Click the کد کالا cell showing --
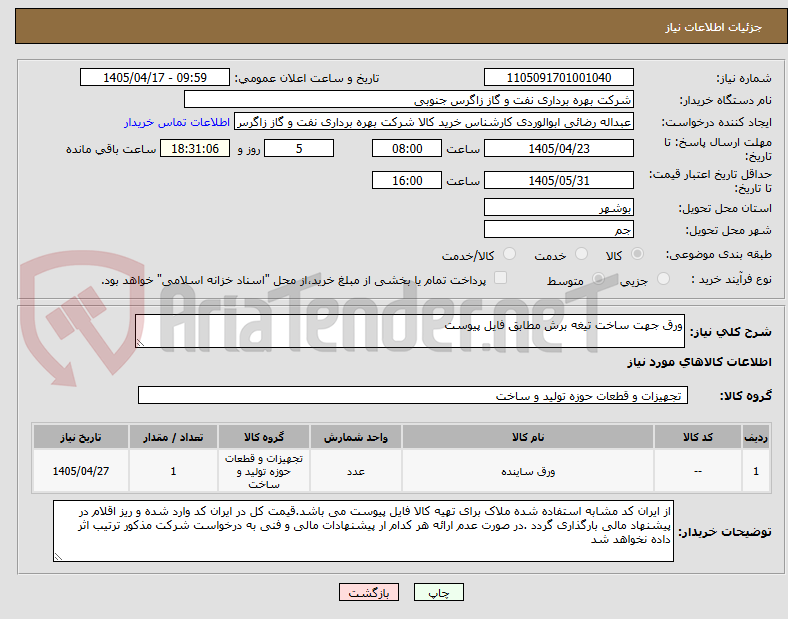The width and height of the screenshot is (788, 619). [x=698, y=471]
